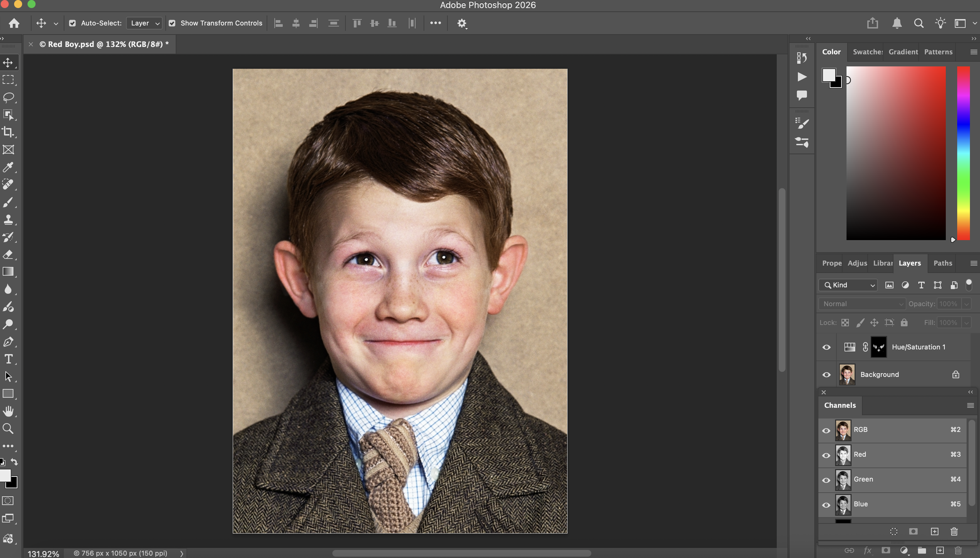Click the Home icon in options bar

(x=14, y=23)
